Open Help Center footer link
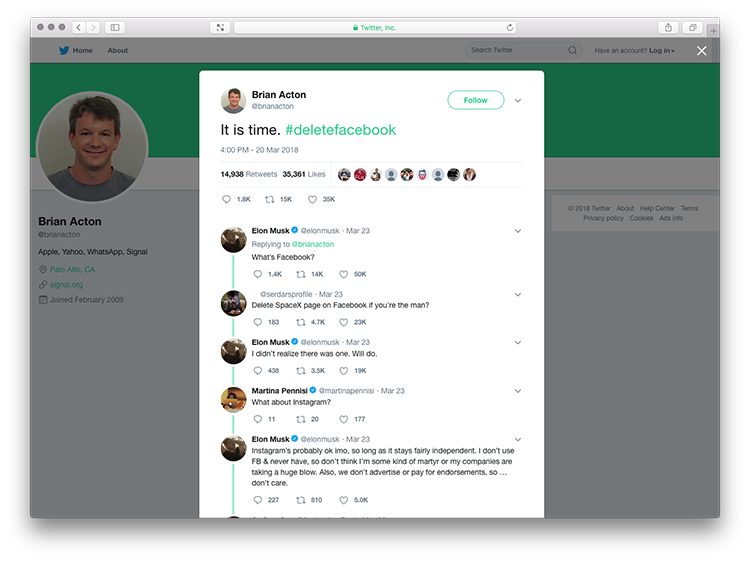Viewport: 750px width, 561px height. [x=657, y=209]
